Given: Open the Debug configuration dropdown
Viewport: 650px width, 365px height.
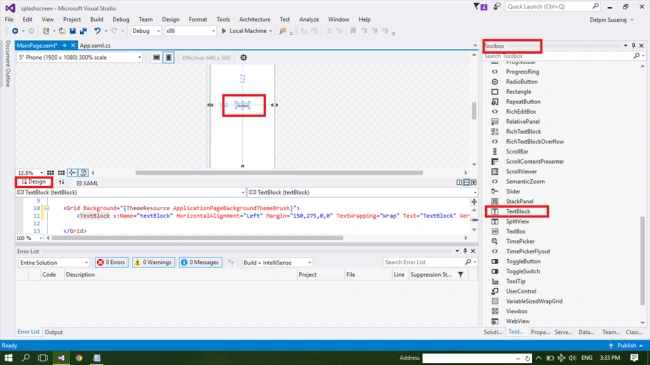Looking at the screenshot, I should pos(146,31).
